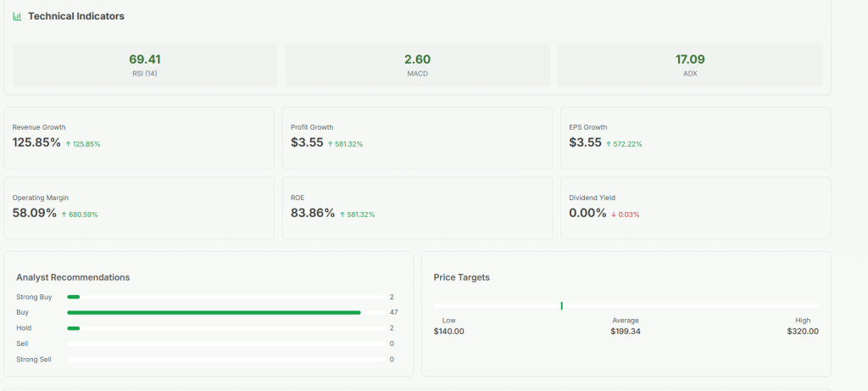The image size is (868, 391).
Task: Click the Strong Sell recommendation row label
Action: (34, 359)
